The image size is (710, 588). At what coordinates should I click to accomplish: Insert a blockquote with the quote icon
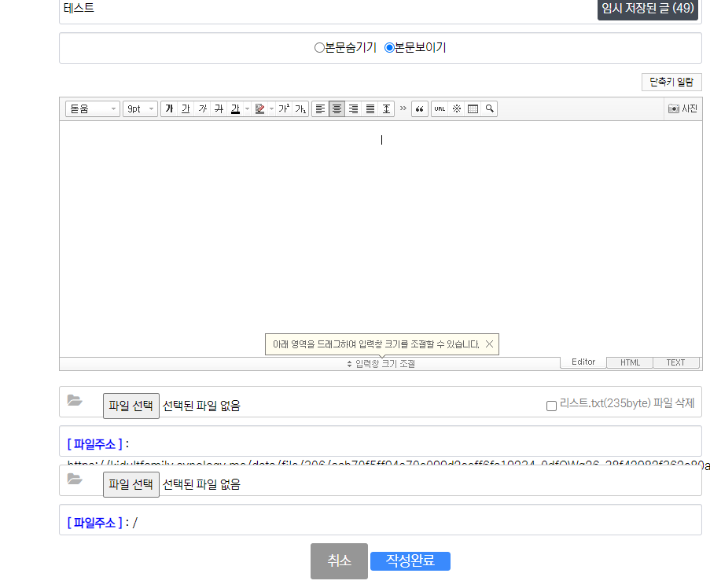click(x=419, y=109)
